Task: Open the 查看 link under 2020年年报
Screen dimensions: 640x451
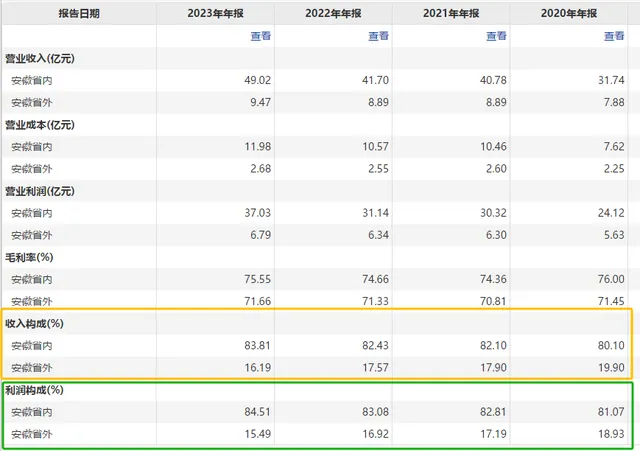Action: 614,36
